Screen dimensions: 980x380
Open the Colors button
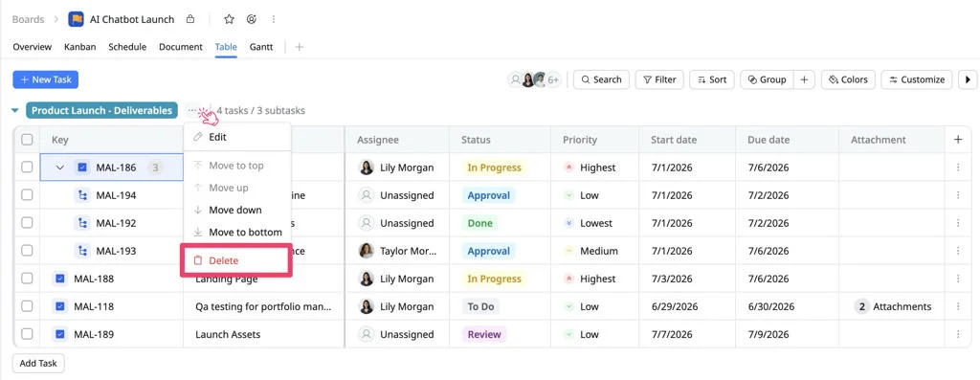click(848, 79)
